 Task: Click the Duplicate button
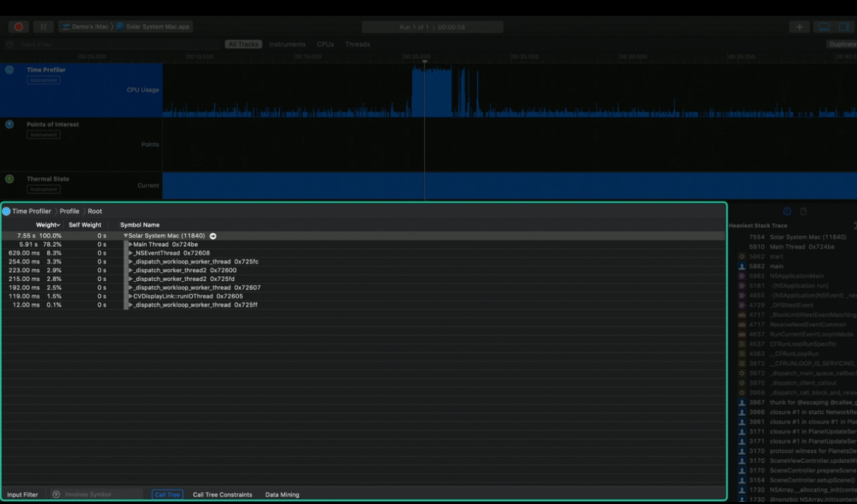coord(842,45)
